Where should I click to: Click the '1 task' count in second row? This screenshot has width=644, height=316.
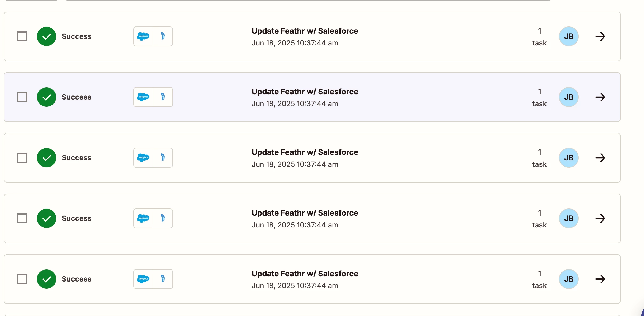539,98
